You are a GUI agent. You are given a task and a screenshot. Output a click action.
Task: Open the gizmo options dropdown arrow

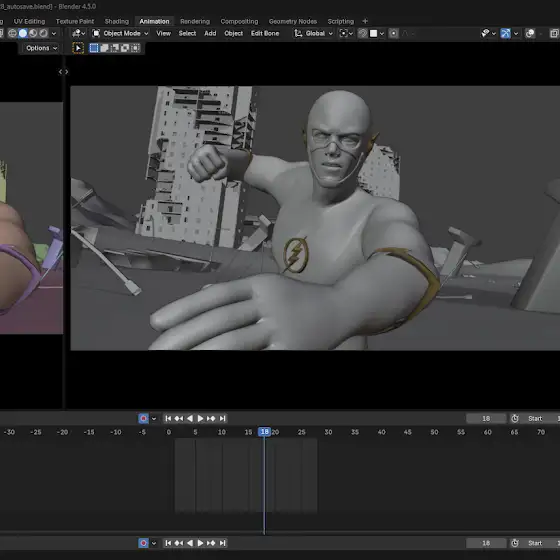(516, 34)
